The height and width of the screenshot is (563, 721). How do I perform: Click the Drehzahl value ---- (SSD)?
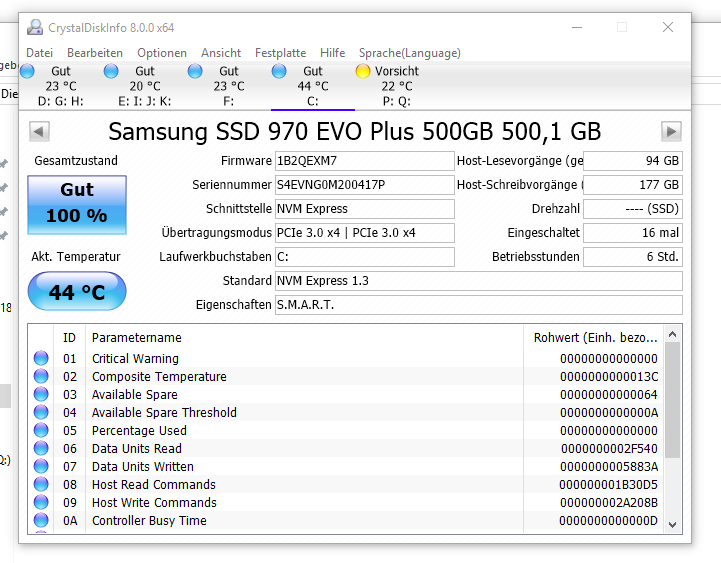click(x=633, y=209)
